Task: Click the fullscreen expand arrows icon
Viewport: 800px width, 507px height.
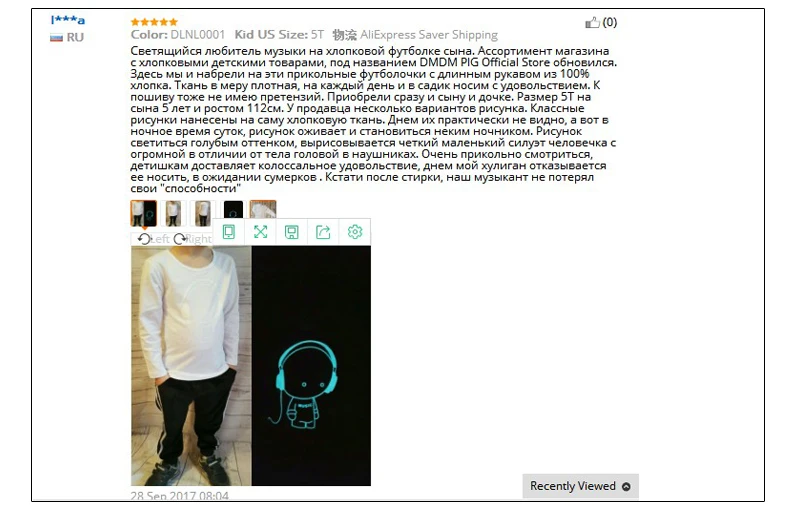Action: coord(260,232)
